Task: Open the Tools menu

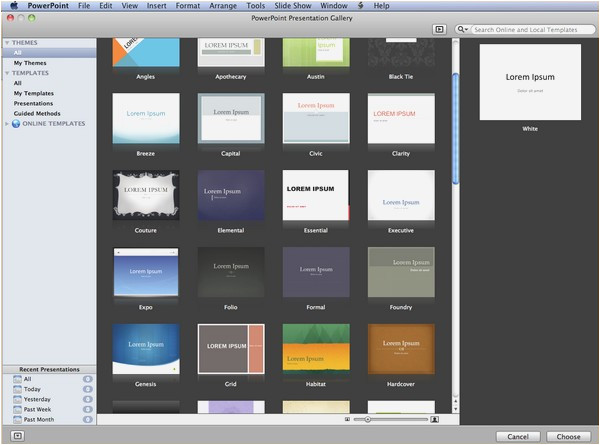Action: [x=255, y=5]
